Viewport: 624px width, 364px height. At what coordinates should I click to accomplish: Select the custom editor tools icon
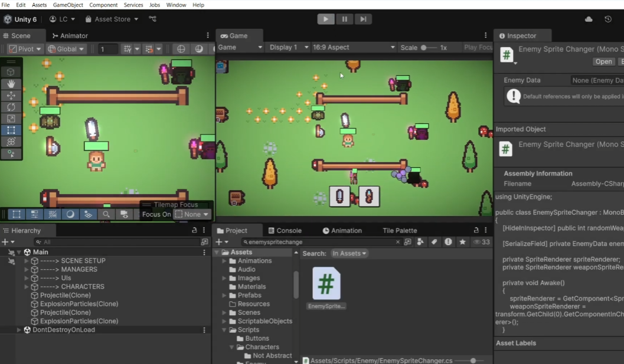pyautogui.click(x=11, y=153)
